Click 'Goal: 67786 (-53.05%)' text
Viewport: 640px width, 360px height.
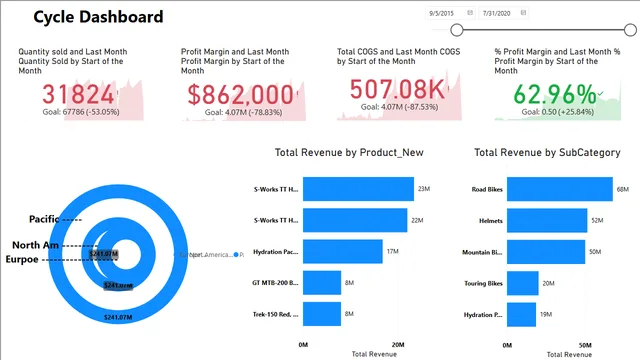click(x=81, y=112)
